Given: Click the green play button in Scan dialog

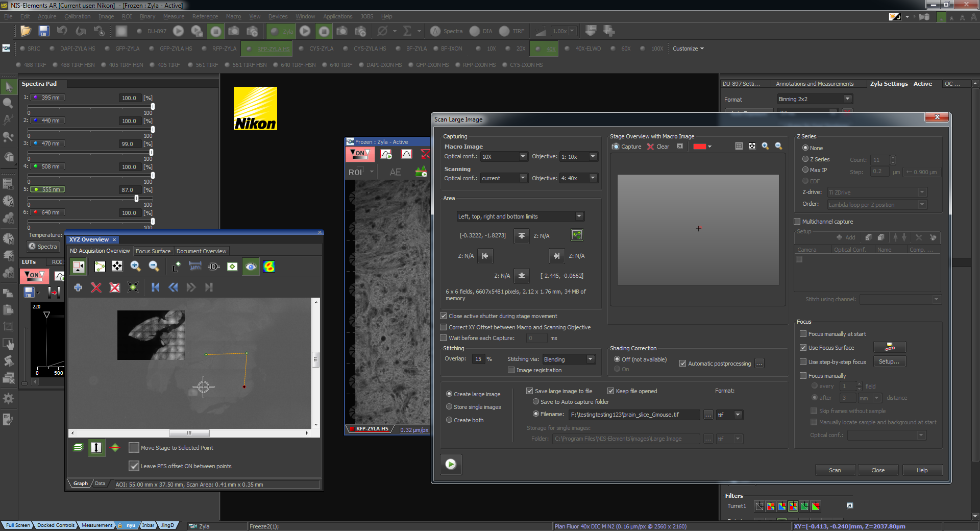Looking at the screenshot, I should [451, 464].
